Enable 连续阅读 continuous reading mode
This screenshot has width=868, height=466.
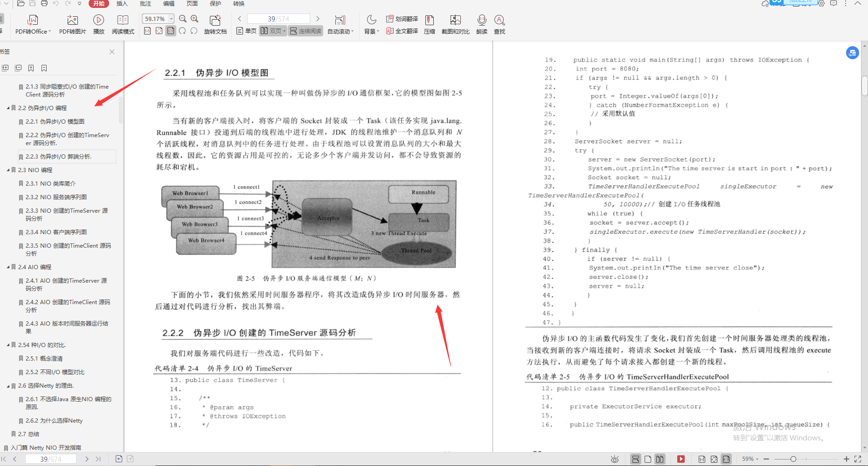pos(306,31)
